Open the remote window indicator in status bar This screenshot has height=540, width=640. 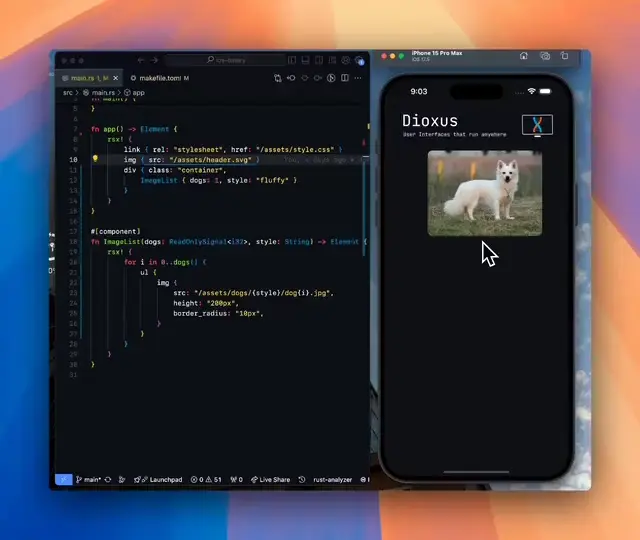[63, 480]
